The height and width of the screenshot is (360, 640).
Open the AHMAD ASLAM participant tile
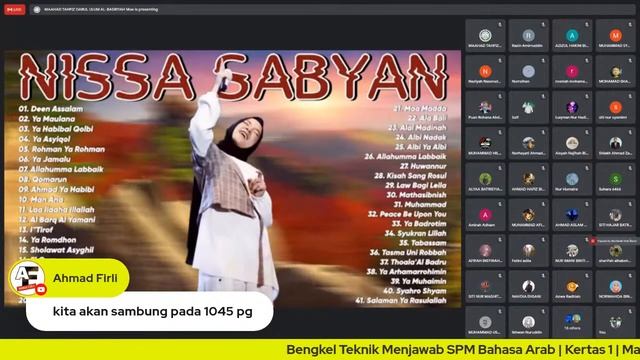pos(572,216)
